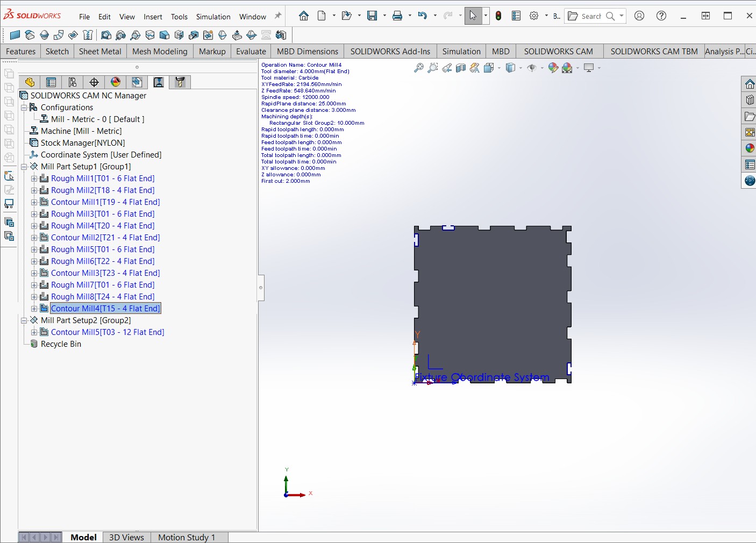Image resolution: width=756 pixels, height=543 pixels.
Task: Switch to the Motion Study 1 tab
Action: (x=187, y=537)
